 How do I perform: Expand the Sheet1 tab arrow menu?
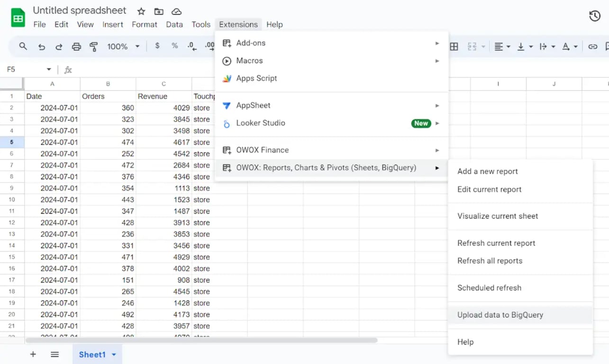(114, 355)
